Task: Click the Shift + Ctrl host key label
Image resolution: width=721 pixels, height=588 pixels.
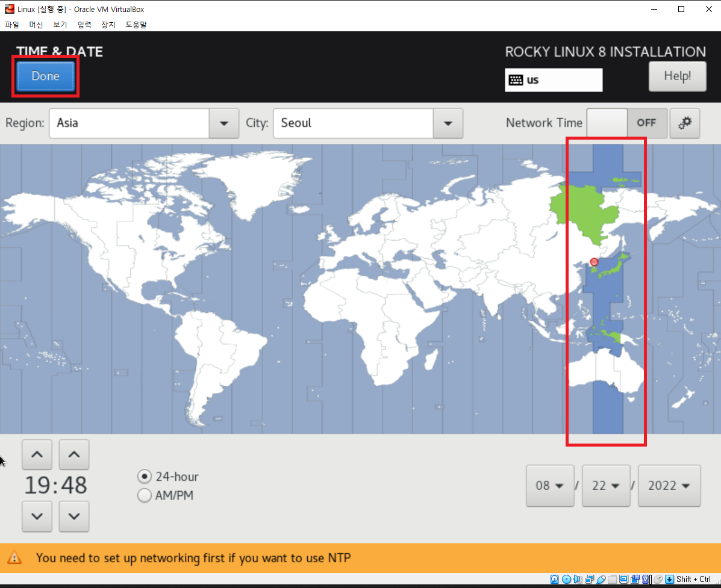Action: pos(693,579)
